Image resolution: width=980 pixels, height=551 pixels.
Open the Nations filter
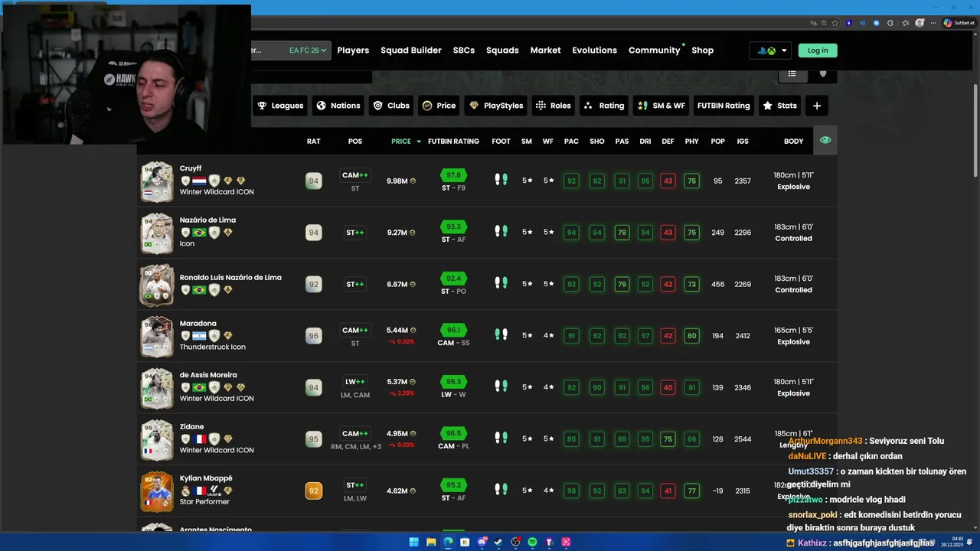pyautogui.click(x=338, y=106)
